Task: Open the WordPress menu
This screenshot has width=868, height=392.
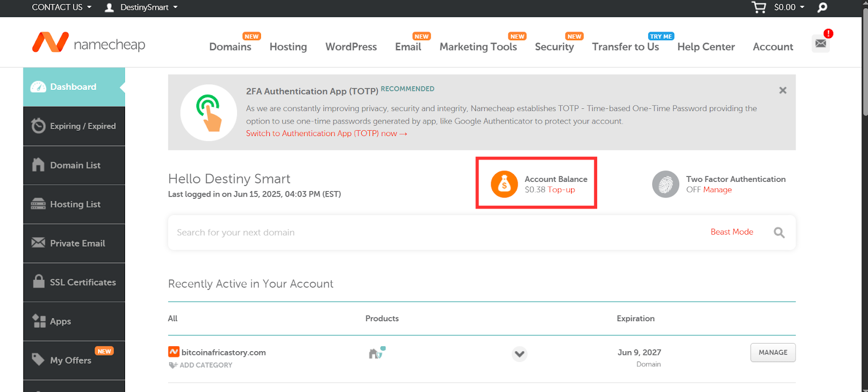Action: 351,47
